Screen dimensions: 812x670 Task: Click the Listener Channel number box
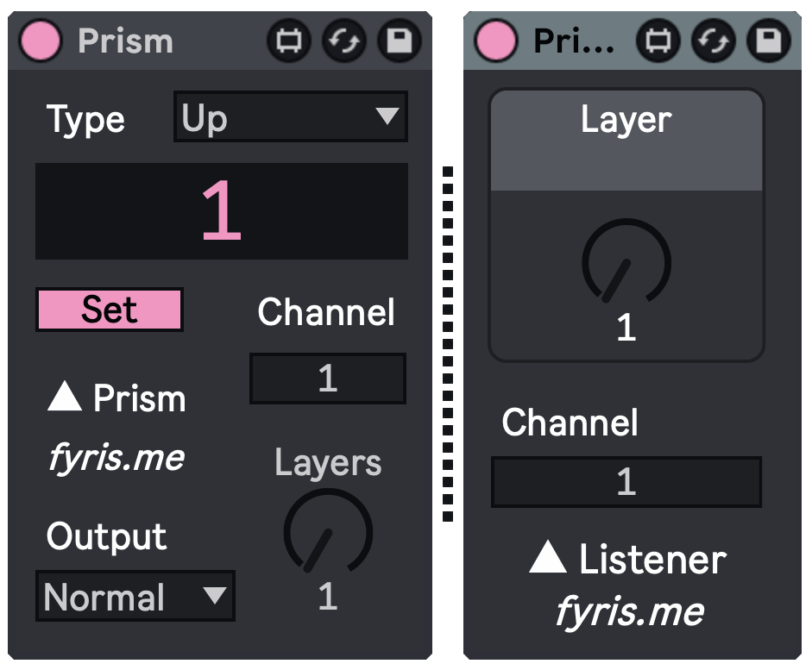626,481
